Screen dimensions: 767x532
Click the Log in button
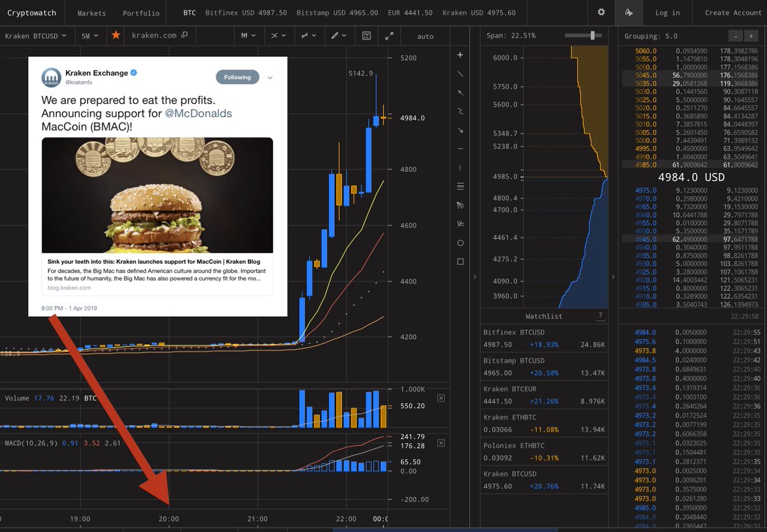click(x=667, y=13)
